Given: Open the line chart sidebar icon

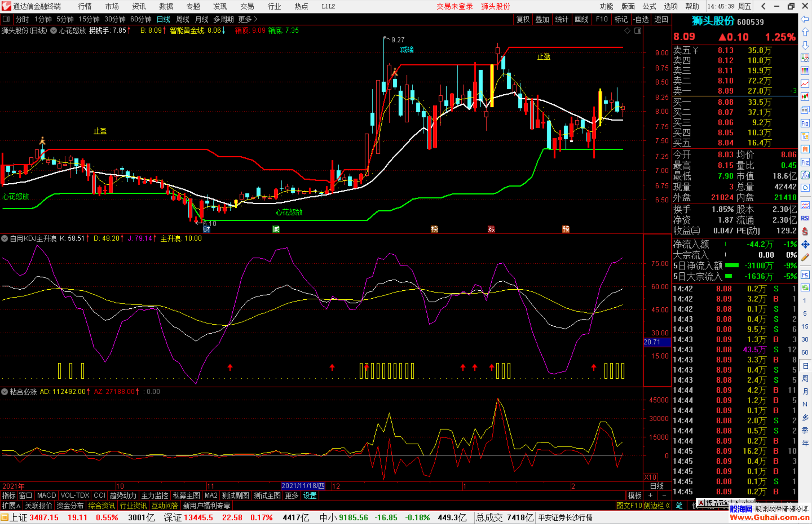Looking at the screenshot, I should (805, 84).
